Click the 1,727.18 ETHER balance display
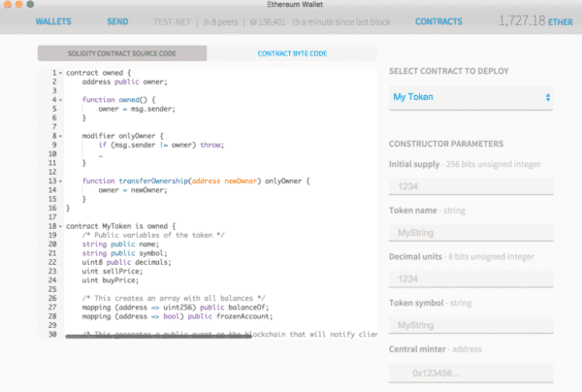The width and height of the screenshot is (582, 392). click(x=536, y=20)
